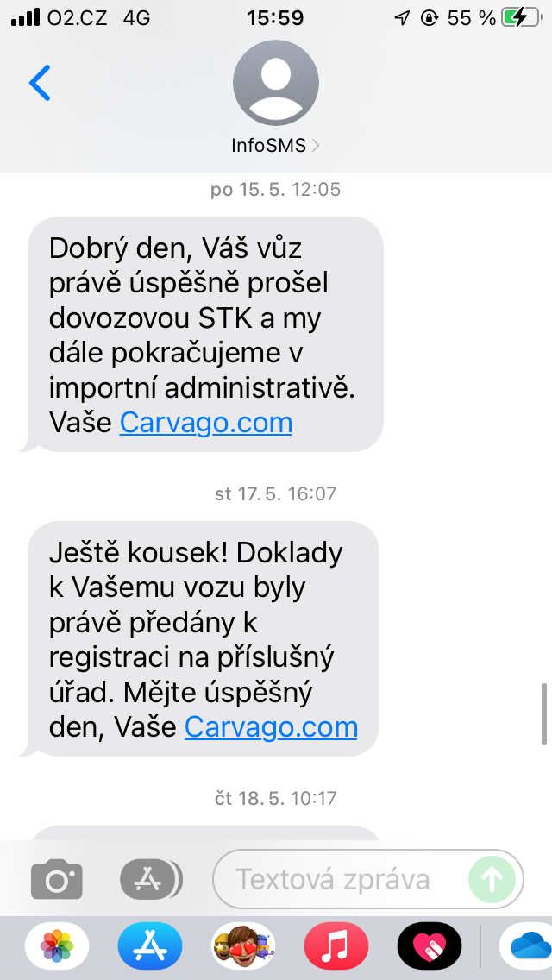Open Music app in app strip
552x980 pixels.
click(336, 945)
